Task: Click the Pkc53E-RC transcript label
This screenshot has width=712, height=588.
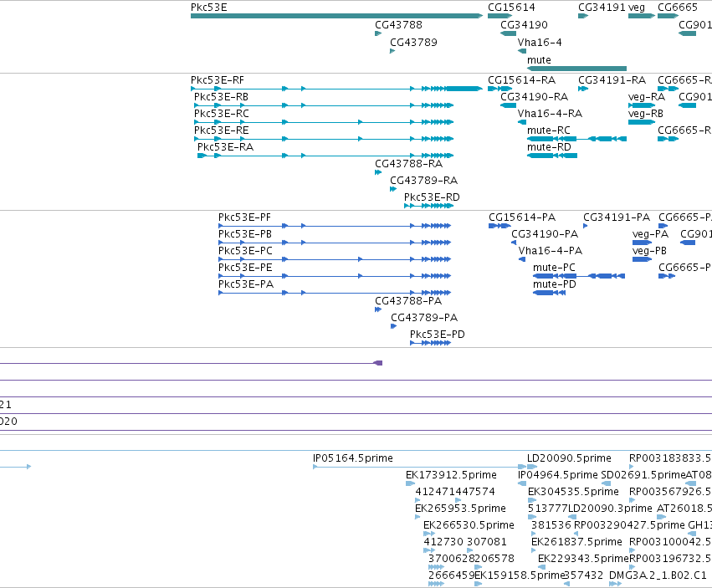Action: tap(222, 114)
